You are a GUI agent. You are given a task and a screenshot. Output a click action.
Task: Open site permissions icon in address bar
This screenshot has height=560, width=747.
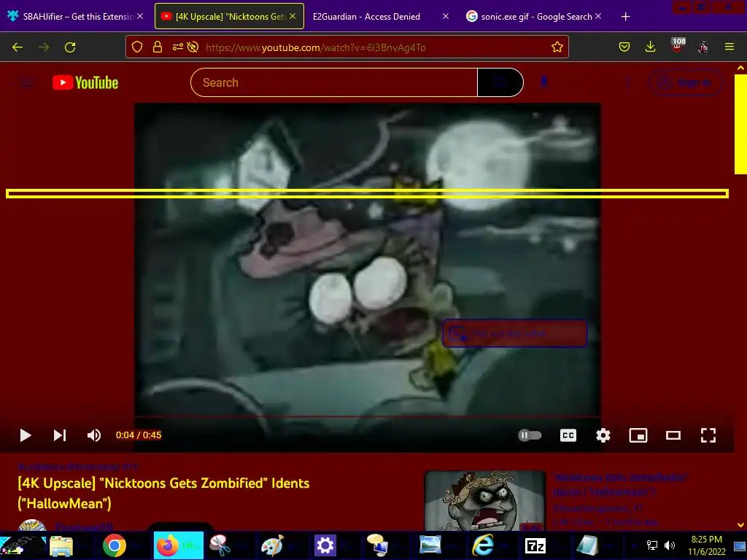click(x=178, y=47)
